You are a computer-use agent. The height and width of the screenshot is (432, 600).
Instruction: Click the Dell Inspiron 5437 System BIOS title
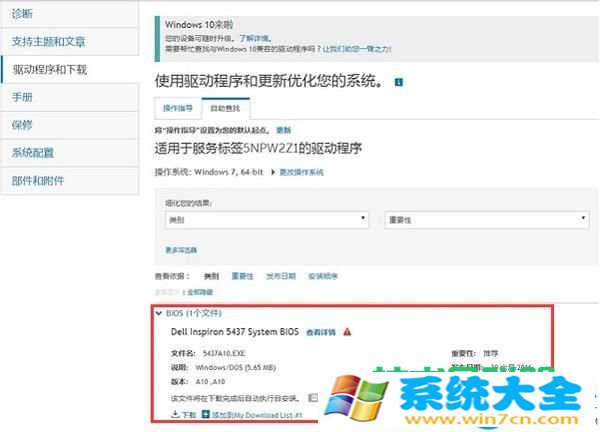pos(235,332)
